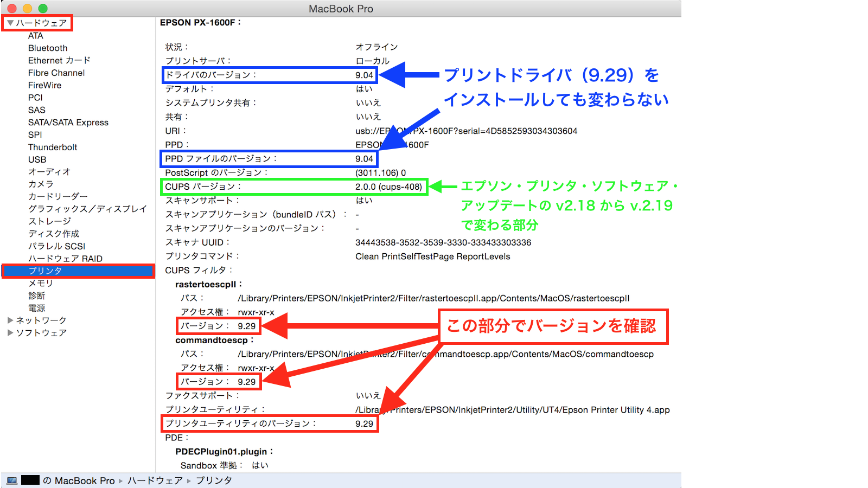
Task: Open the Ethernet カード entry
Action: 59,61
